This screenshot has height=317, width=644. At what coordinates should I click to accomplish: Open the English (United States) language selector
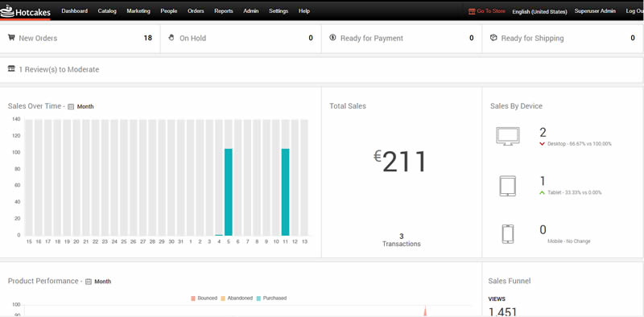point(539,12)
